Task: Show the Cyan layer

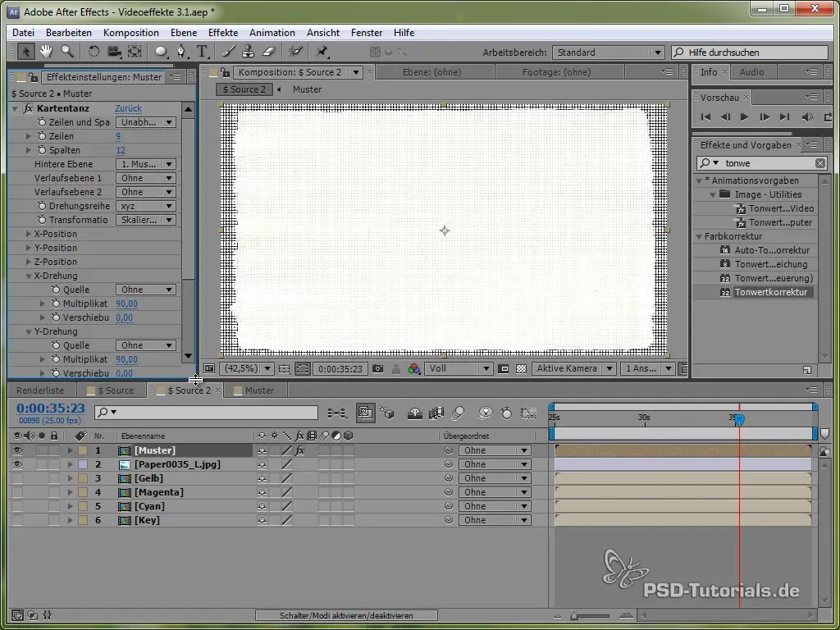Action: (17, 506)
